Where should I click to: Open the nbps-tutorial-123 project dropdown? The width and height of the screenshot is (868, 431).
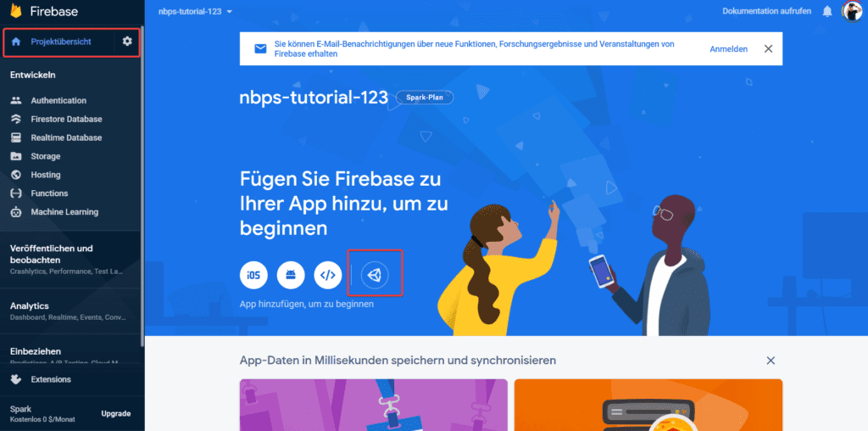[196, 11]
